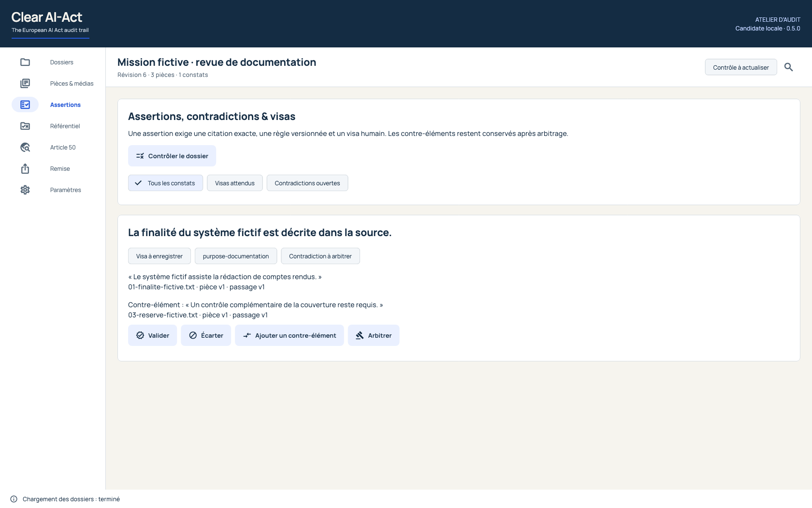Toggle the Tous les constats filter

[x=165, y=183]
